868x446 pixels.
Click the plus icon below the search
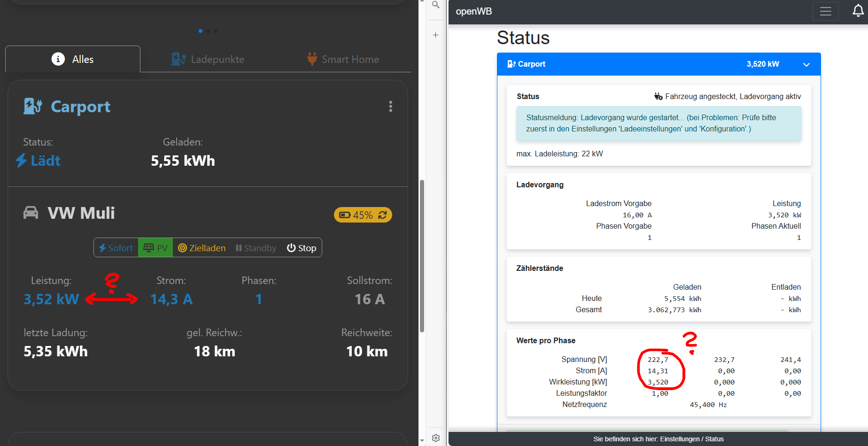435,35
